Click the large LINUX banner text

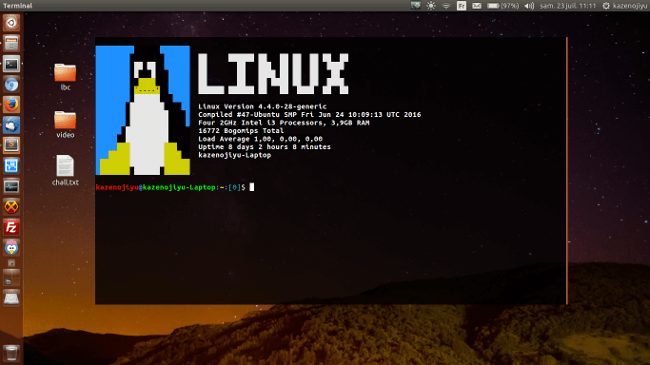[273, 74]
